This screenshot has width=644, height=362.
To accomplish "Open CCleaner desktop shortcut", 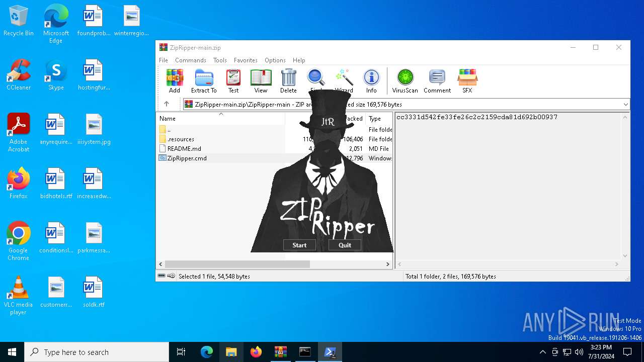I will tap(19, 75).
